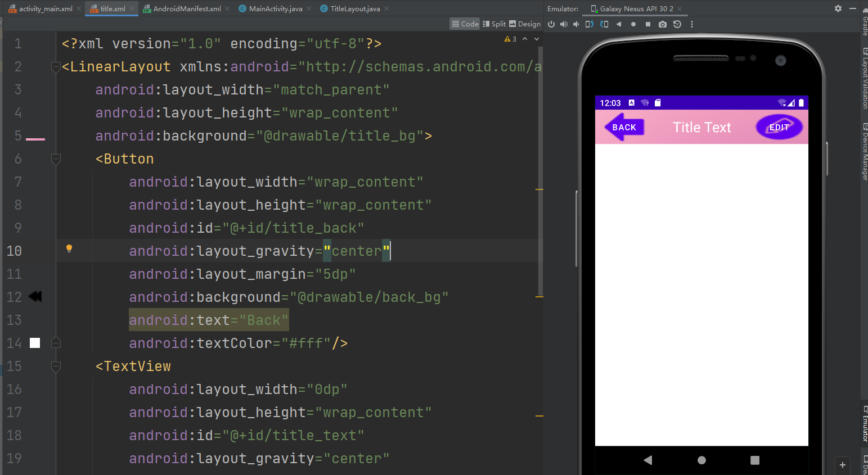868x475 pixels.
Task: Rotate the emulator right
Action: (x=604, y=24)
